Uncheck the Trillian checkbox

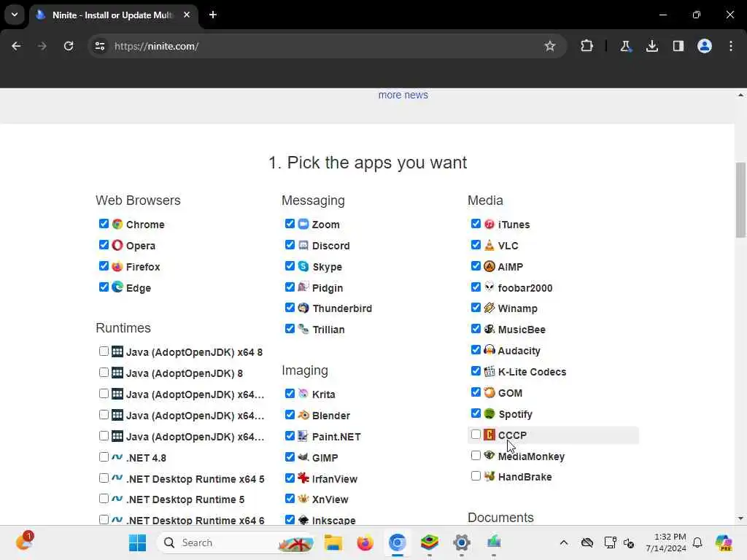pos(290,329)
